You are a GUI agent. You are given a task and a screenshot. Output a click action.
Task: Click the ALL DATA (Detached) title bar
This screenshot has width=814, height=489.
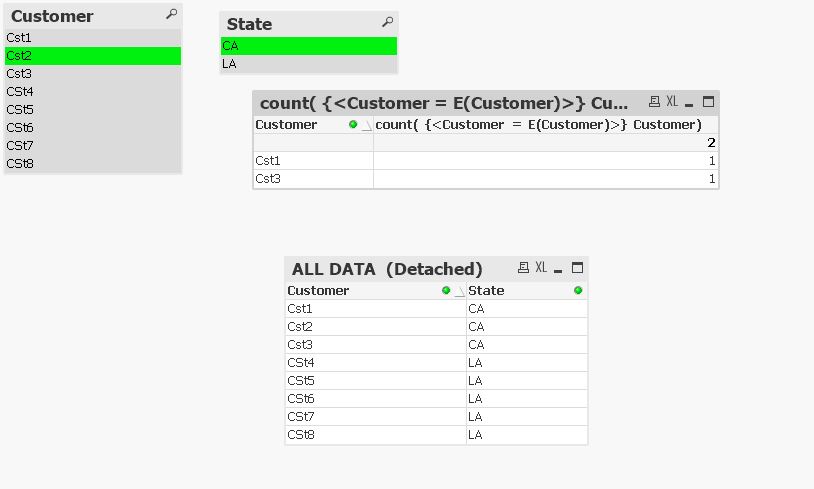pyautogui.click(x=388, y=269)
